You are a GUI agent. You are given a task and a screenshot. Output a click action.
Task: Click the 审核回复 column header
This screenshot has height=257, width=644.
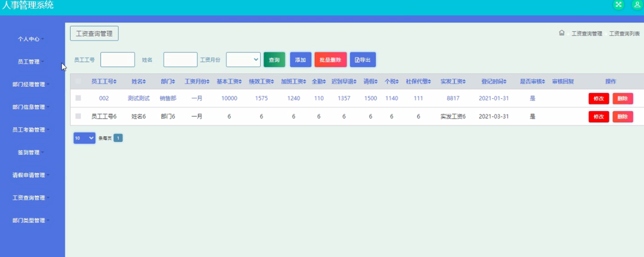click(563, 82)
